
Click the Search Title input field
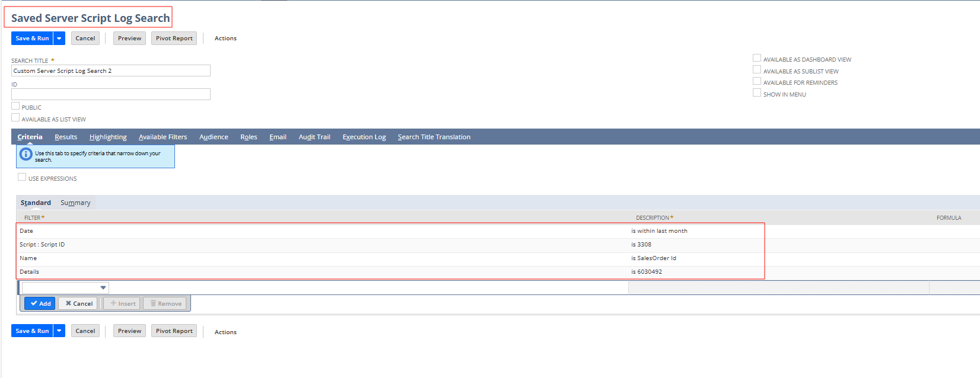[111, 71]
